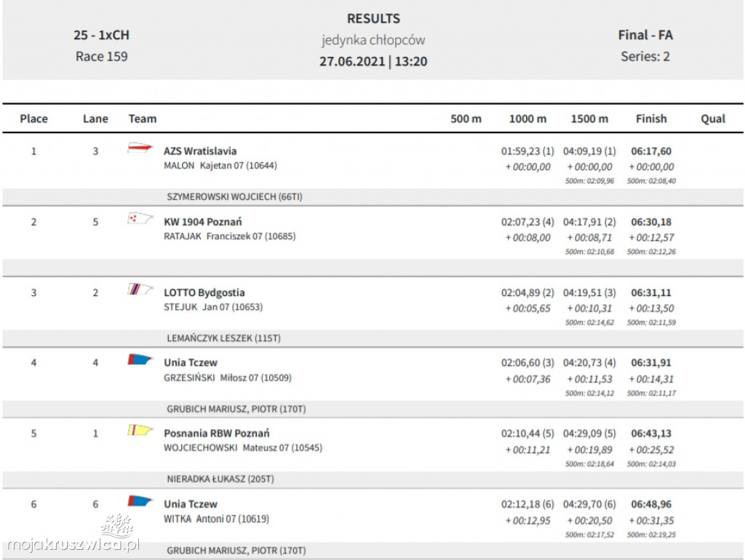Select rower RATAJAK Franciszek 07
Viewport: 745px width, 560px height.
[230, 236]
